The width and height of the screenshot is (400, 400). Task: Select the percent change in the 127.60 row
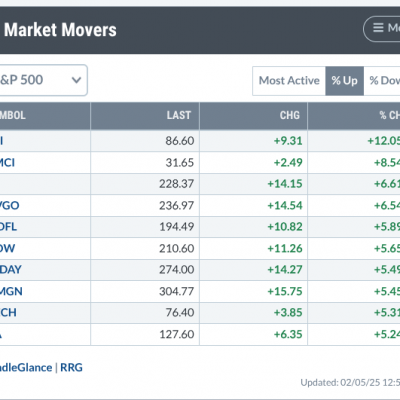coord(387,334)
